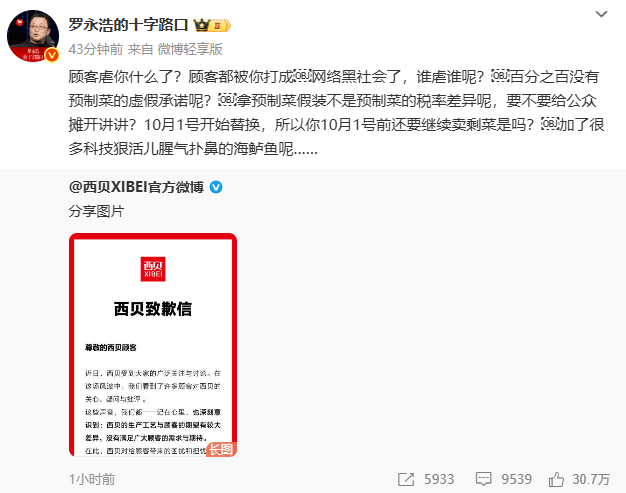The width and height of the screenshot is (626, 493).
Task: Open @西贝XIBEI官方微博 account link
Action: pyautogui.click(x=136, y=187)
